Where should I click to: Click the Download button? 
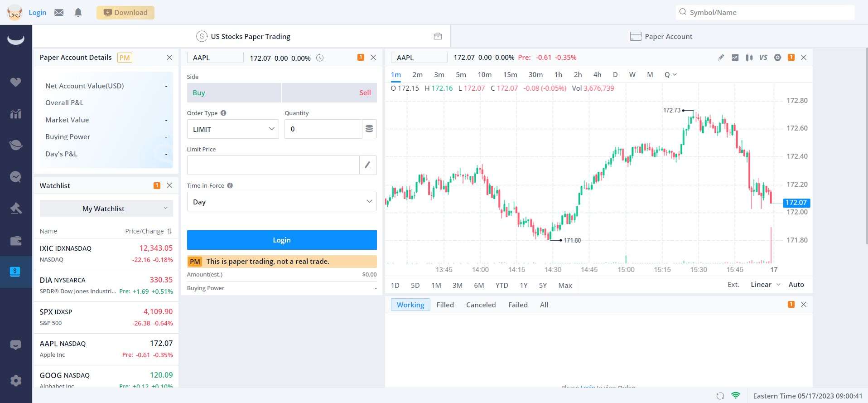point(125,13)
